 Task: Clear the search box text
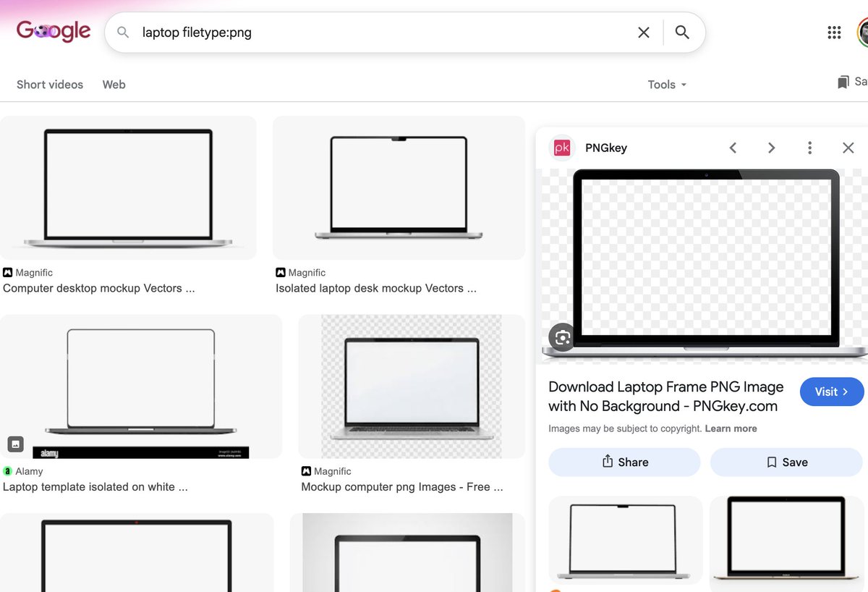[x=643, y=33]
